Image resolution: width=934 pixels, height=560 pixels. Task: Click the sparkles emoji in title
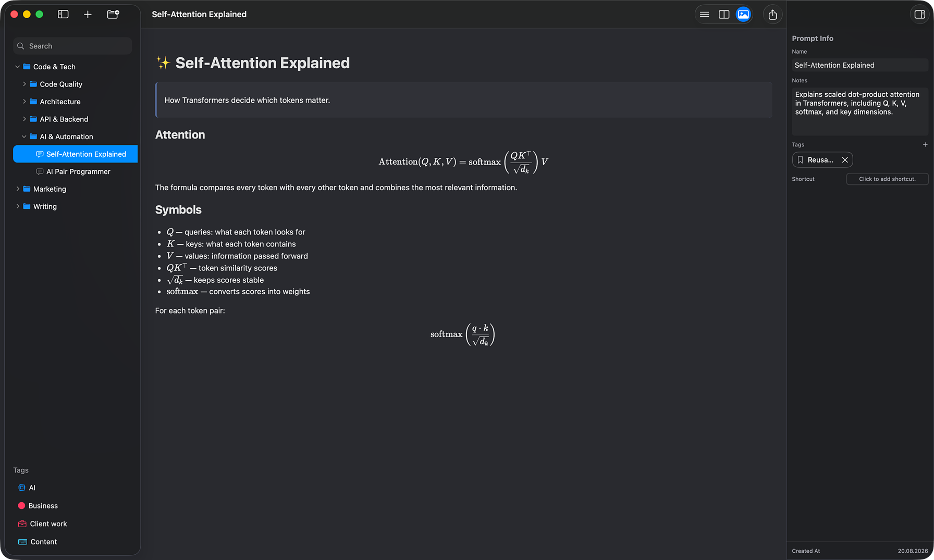(x=163, y=63)
